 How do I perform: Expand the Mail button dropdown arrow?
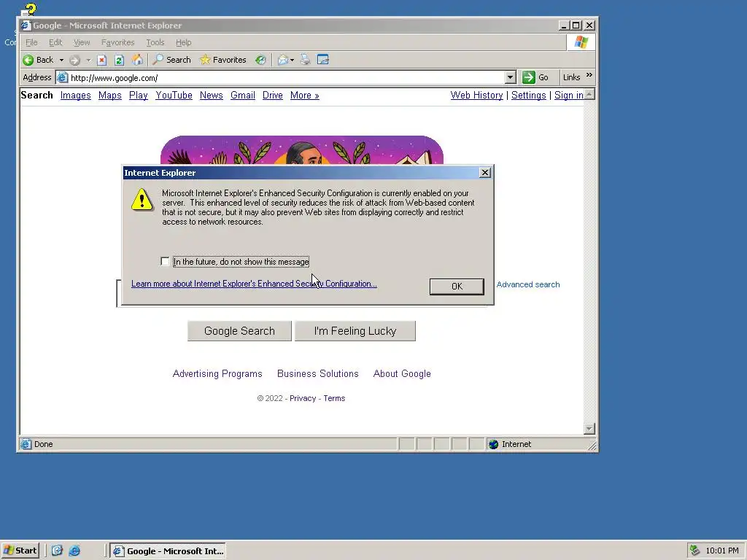[x=292, y=60]
